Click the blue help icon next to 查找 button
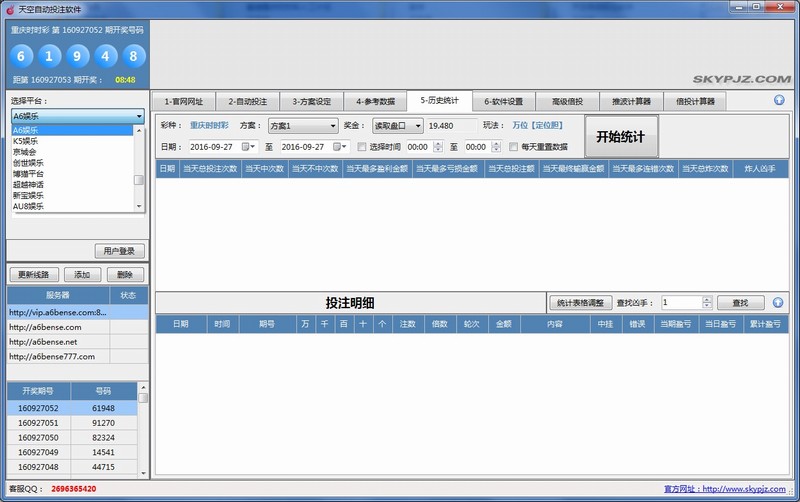The image size is (800, 502). tap(778, 302)
